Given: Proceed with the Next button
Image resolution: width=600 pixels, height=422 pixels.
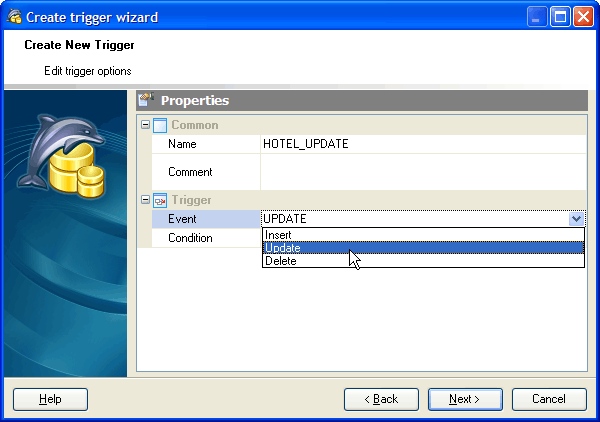Looking at the screenshot, I should pyautogui.click(x=465, y=399).
